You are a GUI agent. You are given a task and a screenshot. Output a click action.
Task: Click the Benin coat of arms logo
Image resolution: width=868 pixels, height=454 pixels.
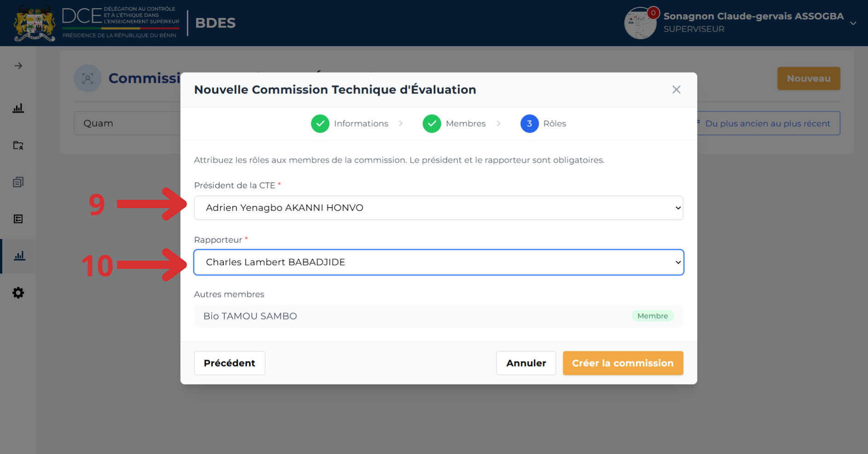click(35, 23)
